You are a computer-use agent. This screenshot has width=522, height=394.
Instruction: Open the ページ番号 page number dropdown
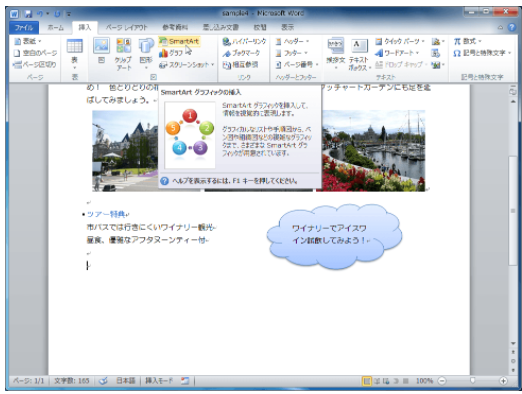297,65
